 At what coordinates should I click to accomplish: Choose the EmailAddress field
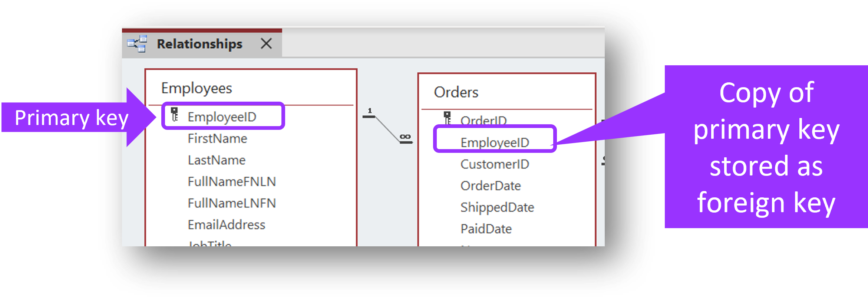pos(226,224)
